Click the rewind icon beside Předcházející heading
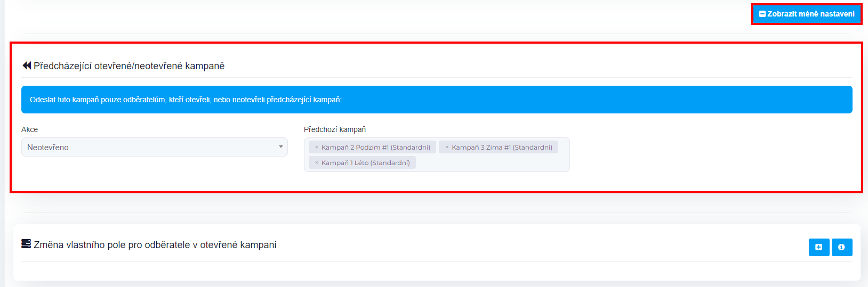This screenshot has width=868, height=287. (27, 65)
